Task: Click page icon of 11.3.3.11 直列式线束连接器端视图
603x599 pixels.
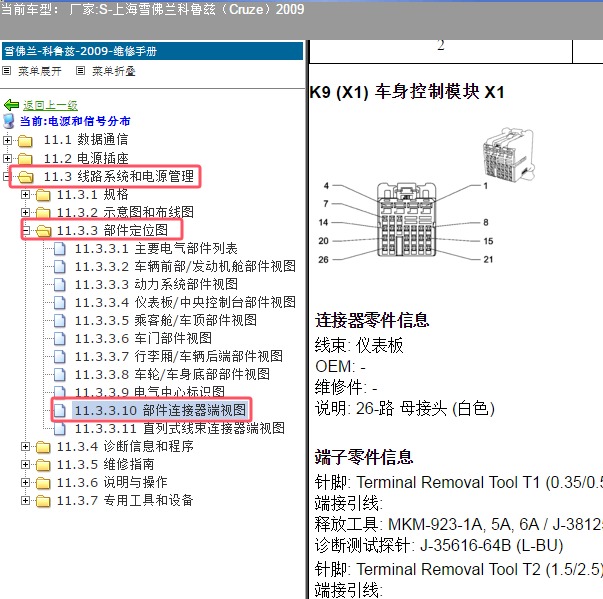Action: tap(60, 428)
